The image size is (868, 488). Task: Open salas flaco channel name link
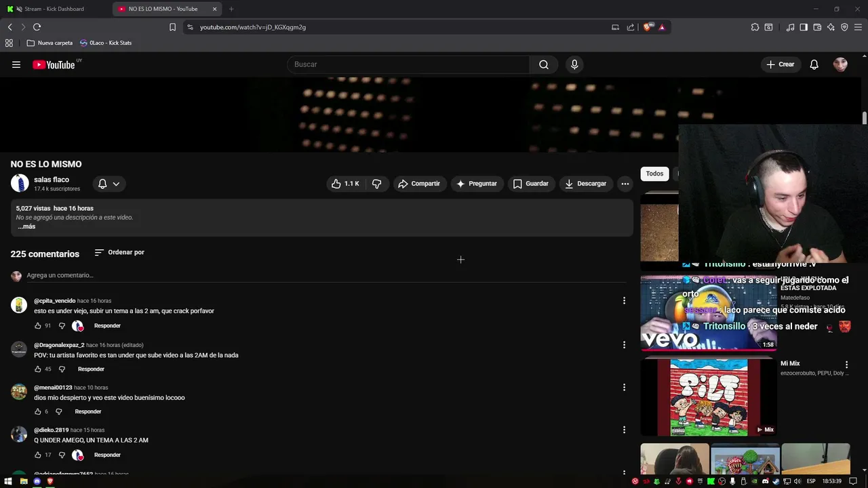52,180
